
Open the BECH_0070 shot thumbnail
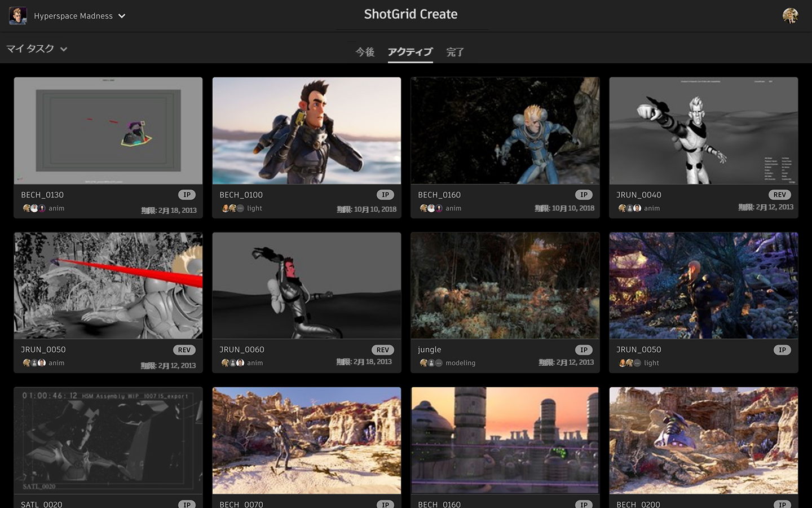click(306, 441)
